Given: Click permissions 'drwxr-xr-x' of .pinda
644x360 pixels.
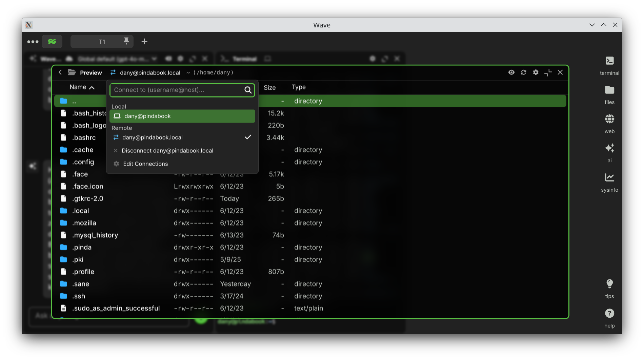Looking at the screenshot, I should (x=194, y=247).
